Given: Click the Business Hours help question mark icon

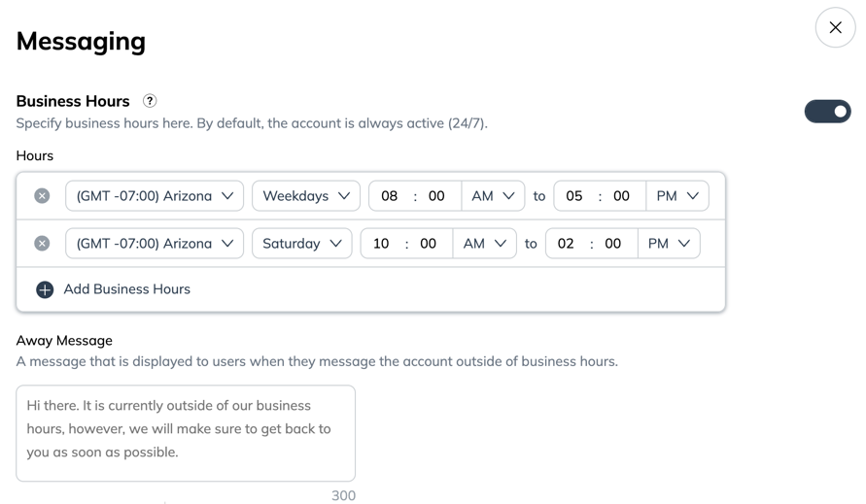Looking at the screenshot, I should pos(150,101).
